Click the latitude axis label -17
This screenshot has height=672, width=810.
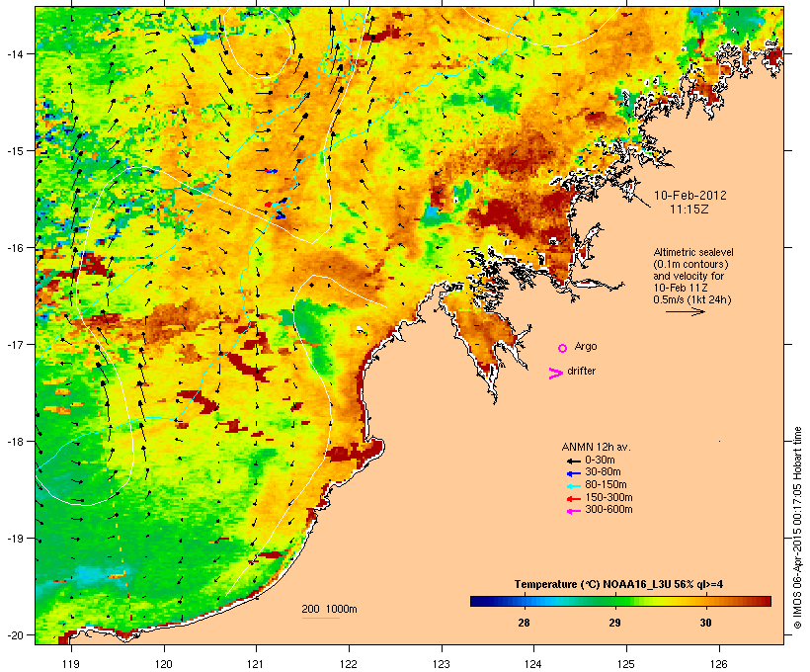(15, 344)
